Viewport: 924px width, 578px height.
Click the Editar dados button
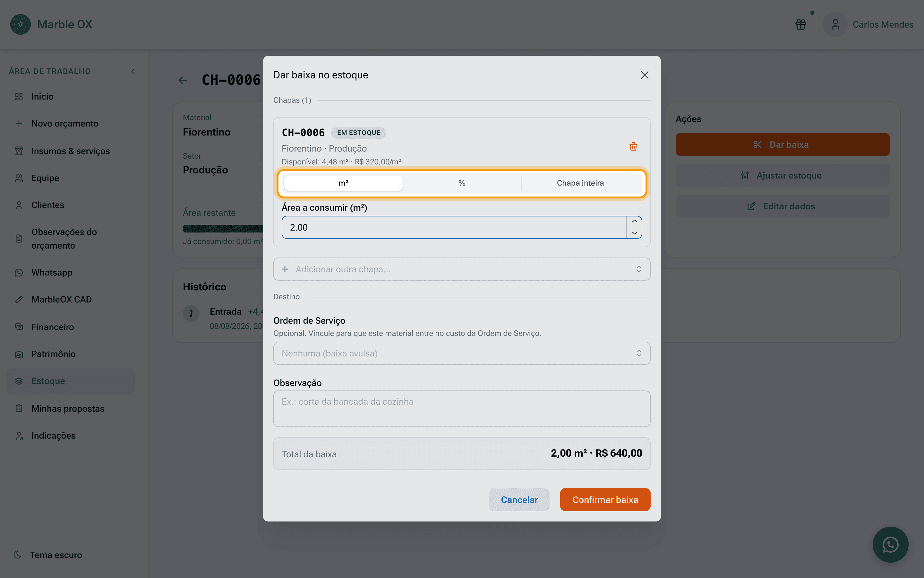coord(782,206)
